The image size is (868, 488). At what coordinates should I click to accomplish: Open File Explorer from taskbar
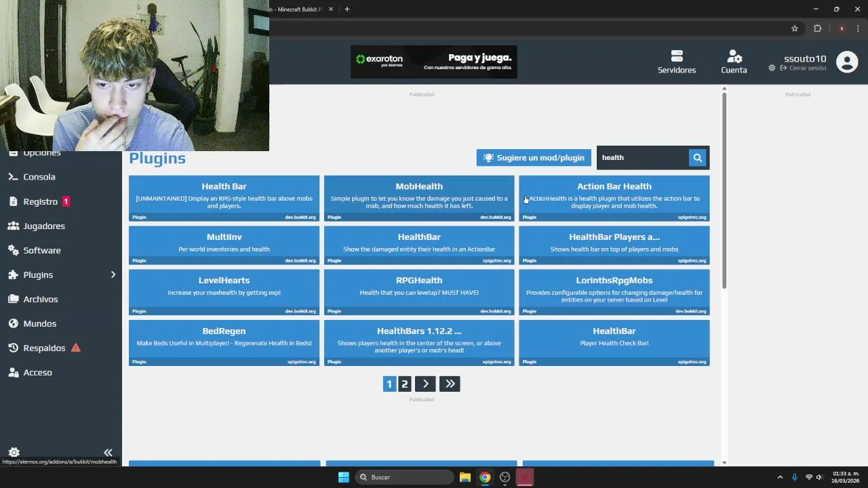pyautogui.click(x=465, y=477)
